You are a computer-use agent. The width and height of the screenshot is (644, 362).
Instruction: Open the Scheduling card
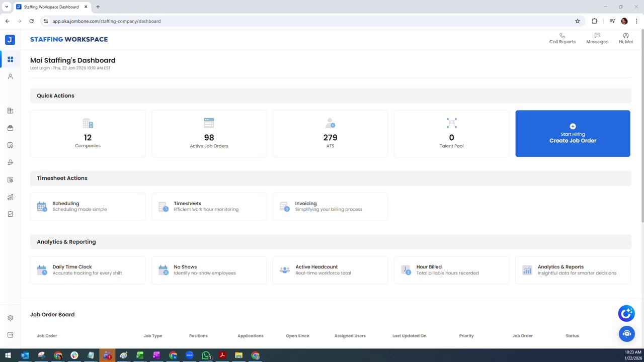tap(88, 207)
